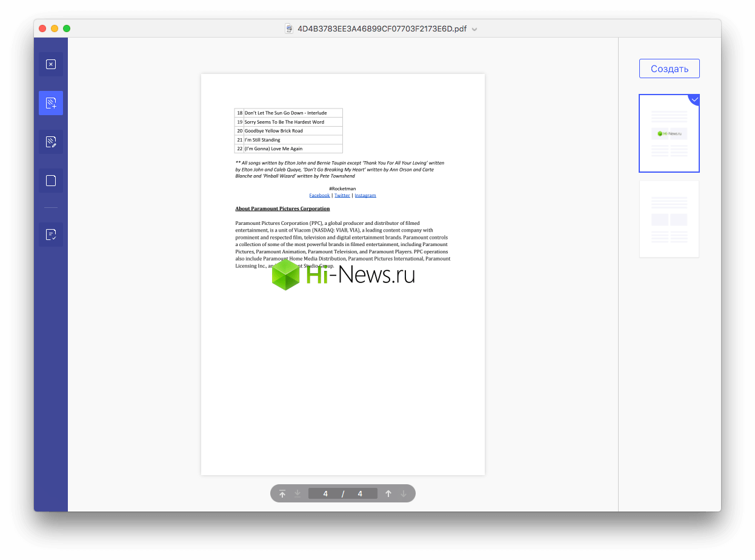Open the Facebook link in the document
This screenshot has height=560, width=755.
(x=319, y=195)
